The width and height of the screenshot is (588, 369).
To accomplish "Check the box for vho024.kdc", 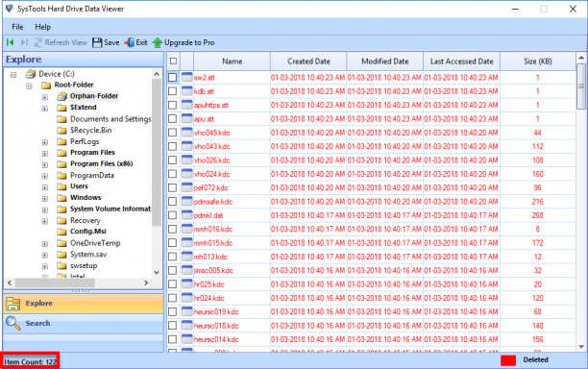I will [x=173, y=174].
